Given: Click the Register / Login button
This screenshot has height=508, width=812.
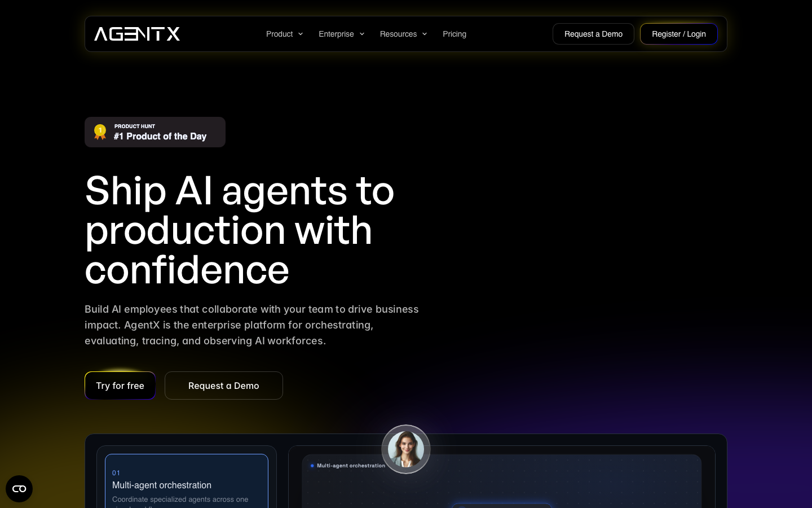Looking at the screenshot, I should (x=679, y=34).
